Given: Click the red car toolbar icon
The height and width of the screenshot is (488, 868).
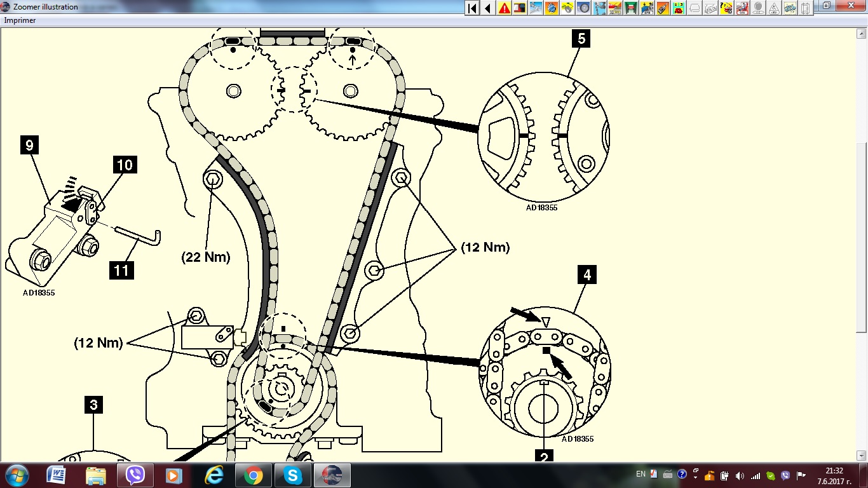Looking at the screenshot, I should 742,8.
